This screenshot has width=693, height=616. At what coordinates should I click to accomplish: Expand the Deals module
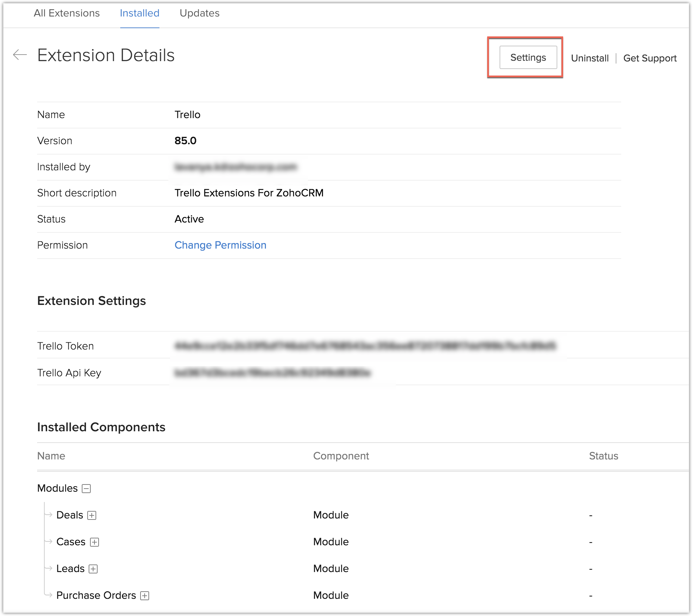(x=92, y=515)
